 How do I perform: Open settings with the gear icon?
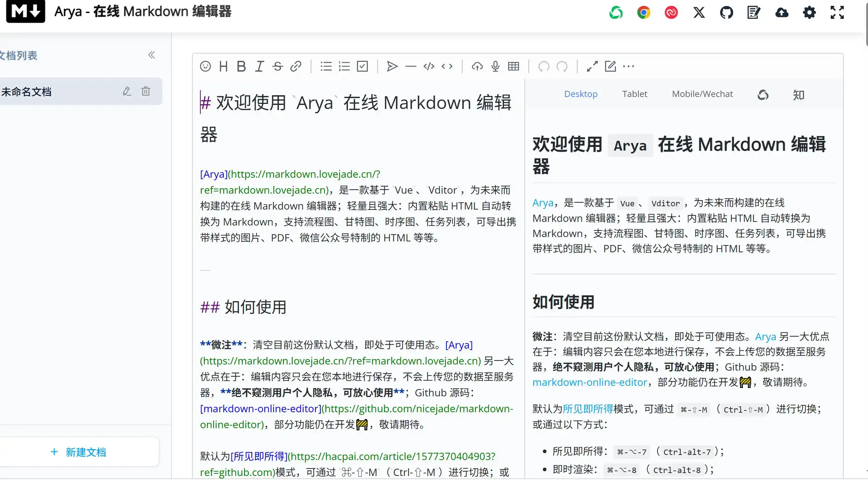[809, 13]
